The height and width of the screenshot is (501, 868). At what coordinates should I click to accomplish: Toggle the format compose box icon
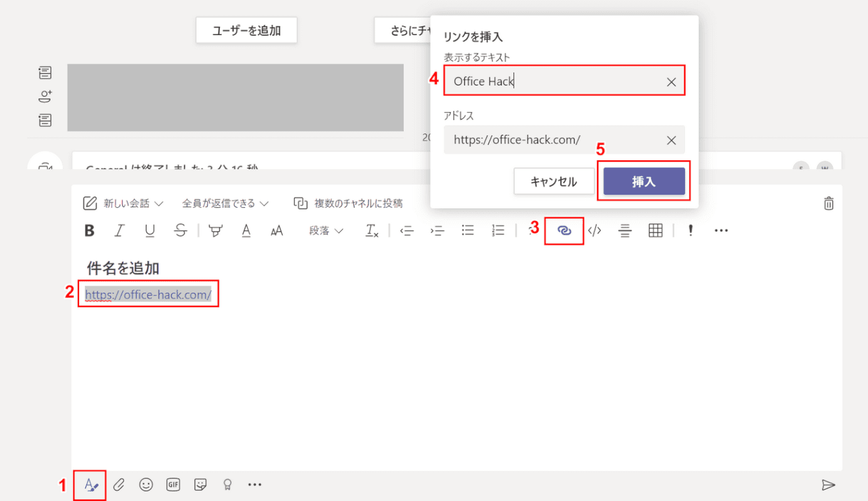pos(92,485)
